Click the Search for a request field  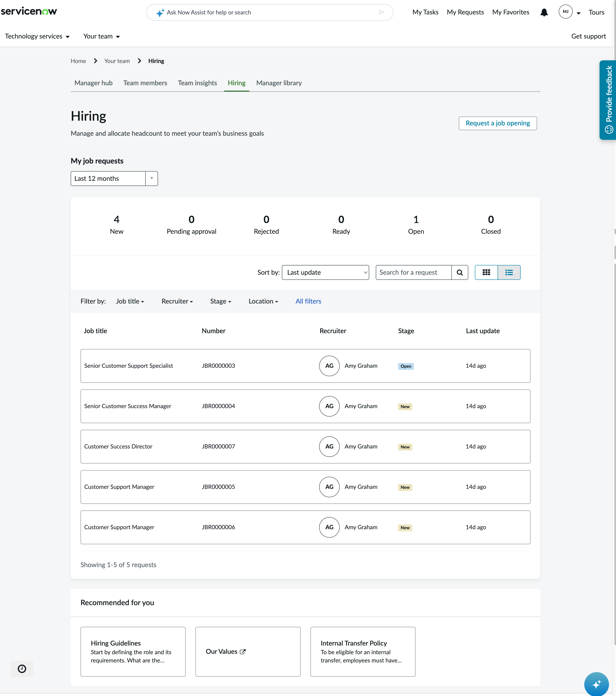click(x=414, y=272)
